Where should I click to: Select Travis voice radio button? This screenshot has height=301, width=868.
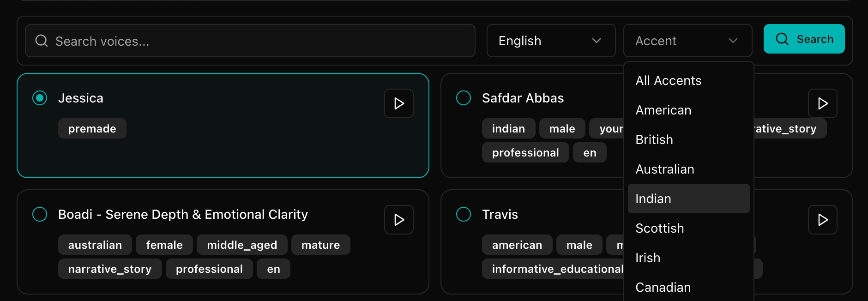463,214
